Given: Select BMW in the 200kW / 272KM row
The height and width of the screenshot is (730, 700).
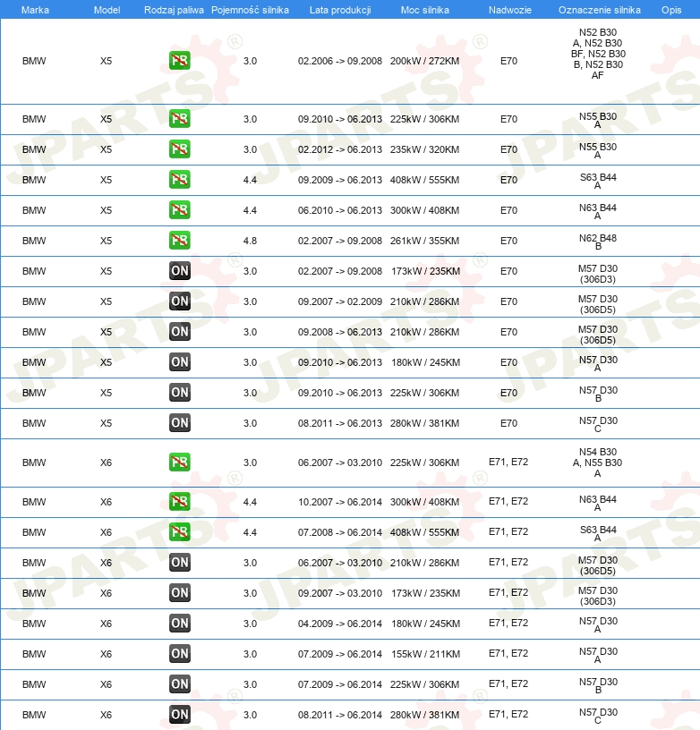Looking at the screenshot, I should 34,61.
